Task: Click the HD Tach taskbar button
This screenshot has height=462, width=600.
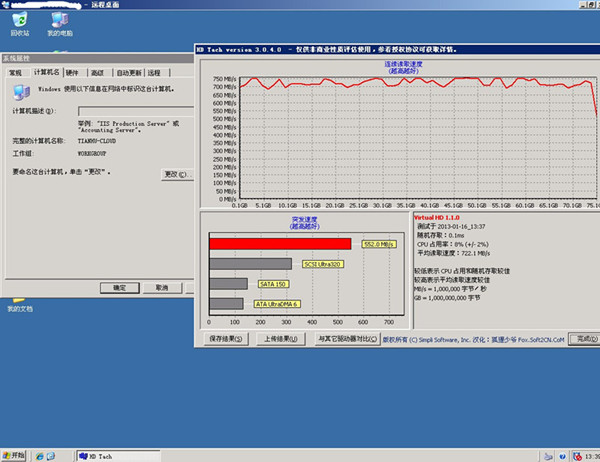Action: tap(118, 456)
